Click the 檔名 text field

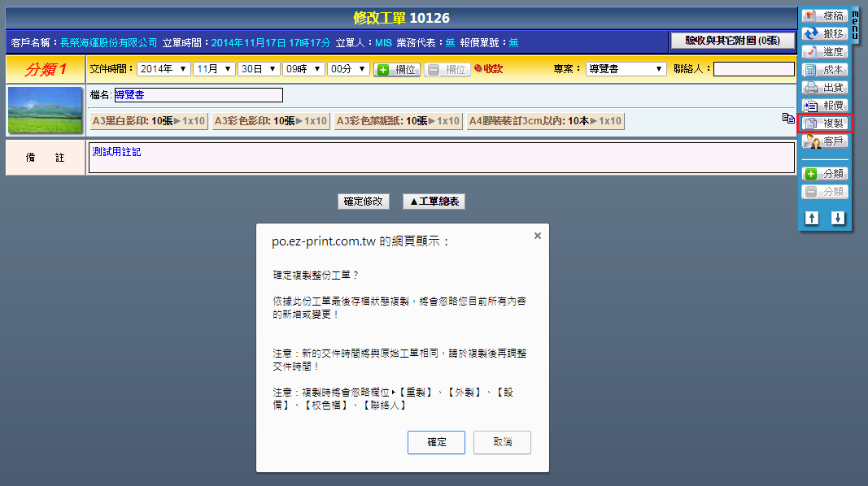coord(198,95)
